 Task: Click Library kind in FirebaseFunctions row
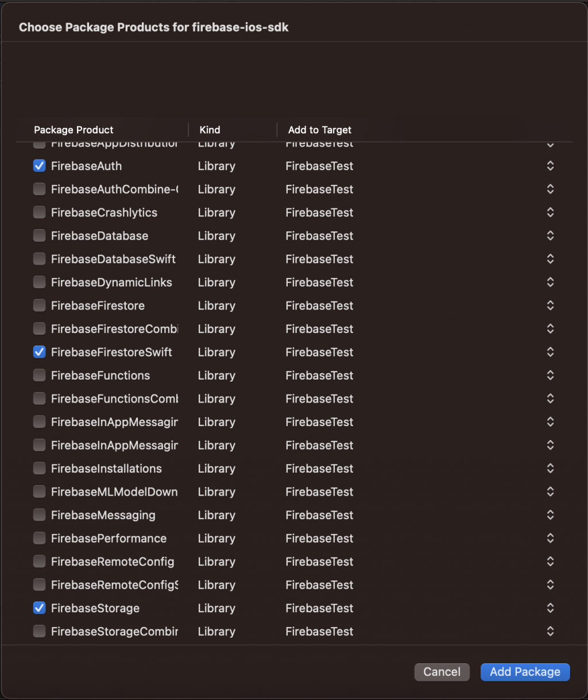point(216,376)
